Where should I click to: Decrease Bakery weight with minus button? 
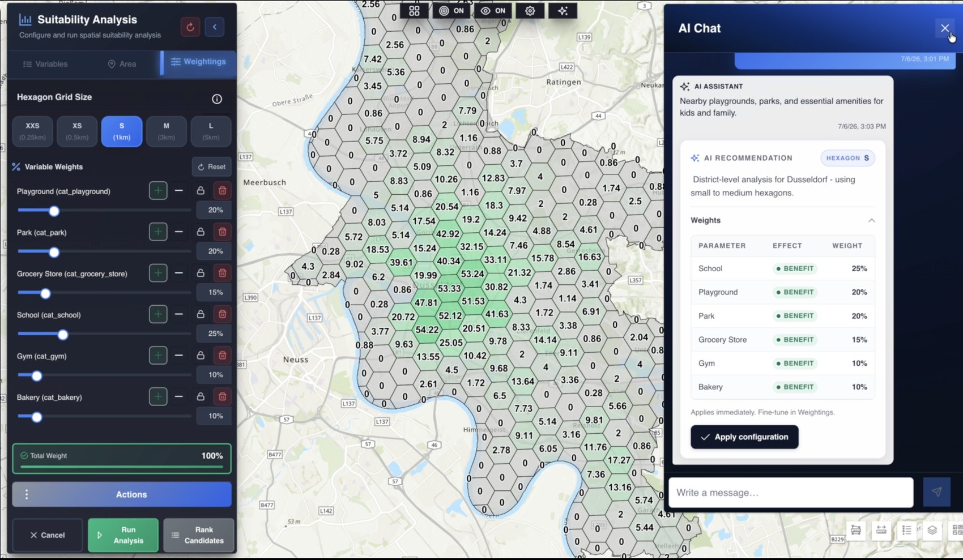click(179, 396)
